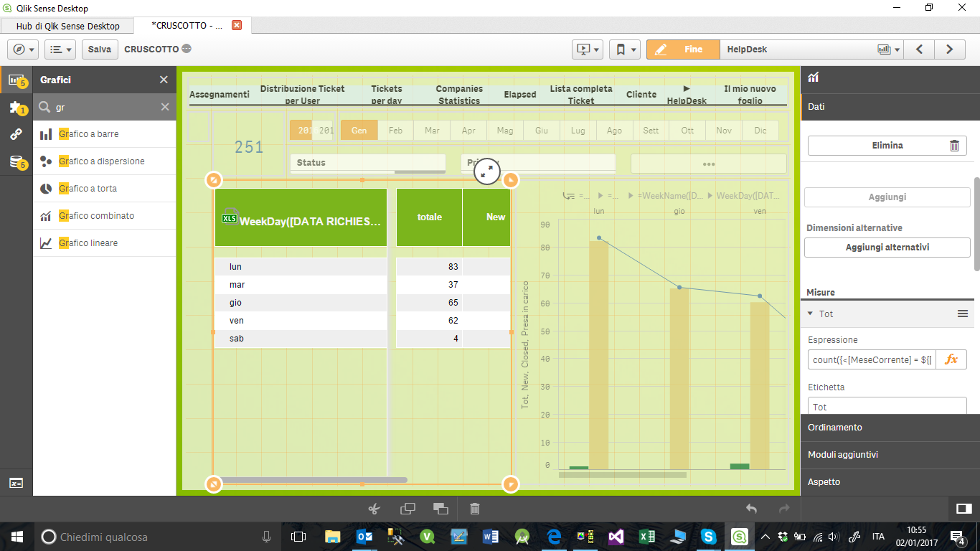Collapse the Tot measure section

(x=810, y=314)
